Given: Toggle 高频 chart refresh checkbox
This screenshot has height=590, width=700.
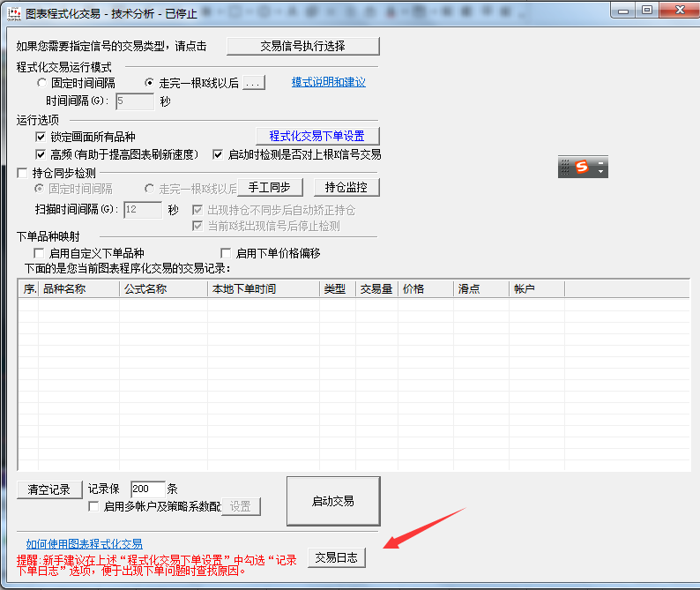Looking at the screenshot, I should (41, 154).
